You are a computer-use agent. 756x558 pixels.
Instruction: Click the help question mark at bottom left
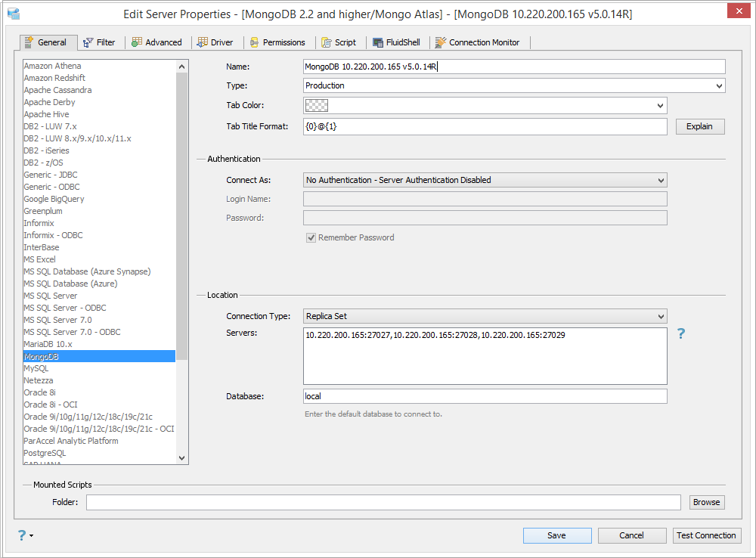pyautogui.click(x=22, y=535)
